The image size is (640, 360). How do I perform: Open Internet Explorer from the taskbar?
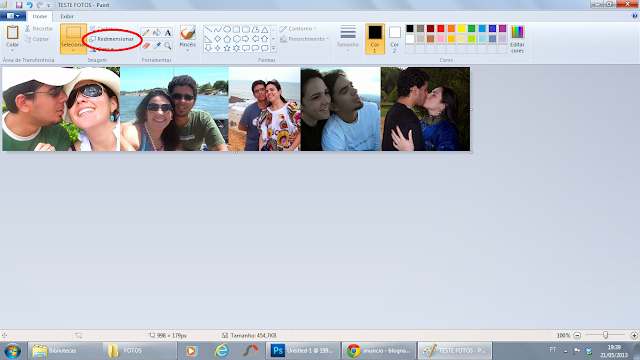(x=221, y=351)
